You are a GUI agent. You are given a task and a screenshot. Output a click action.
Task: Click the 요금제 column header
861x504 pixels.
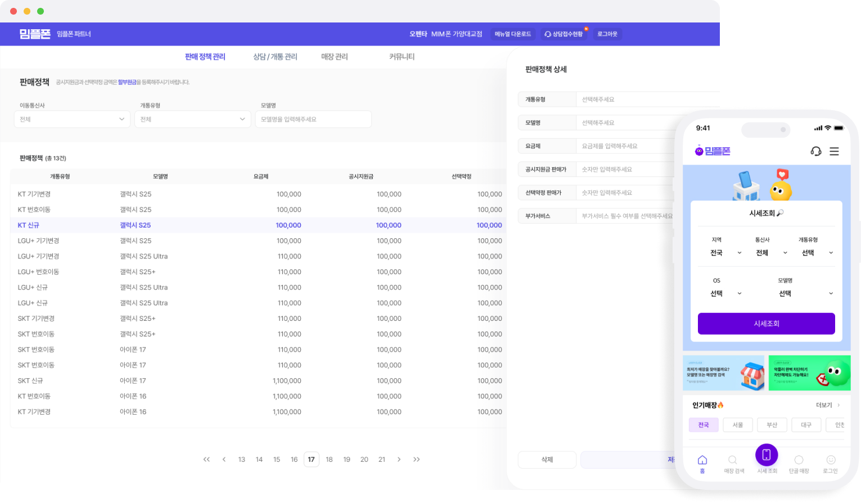click(x=261, y=176)
